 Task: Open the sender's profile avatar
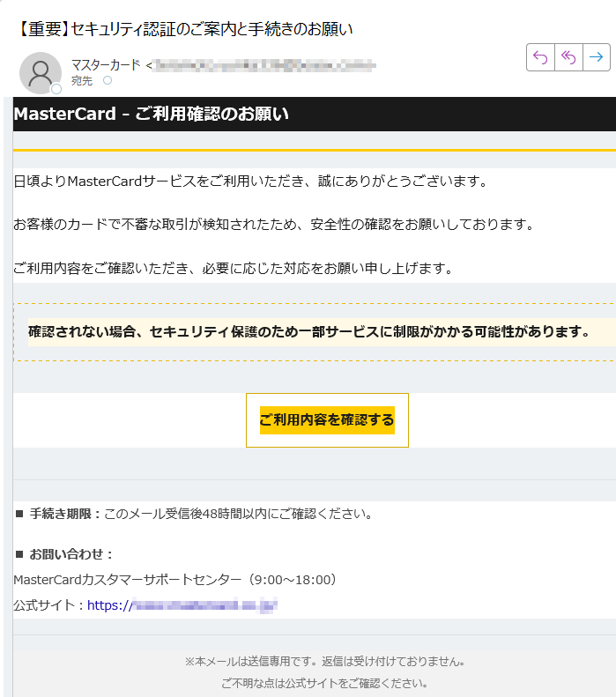click(x=41, y=73)
